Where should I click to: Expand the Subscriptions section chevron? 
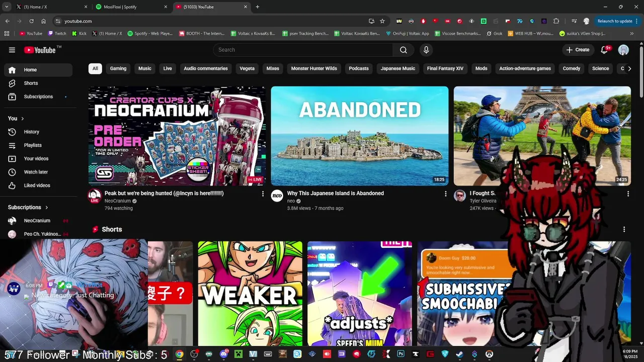click(x=47, y=207)
